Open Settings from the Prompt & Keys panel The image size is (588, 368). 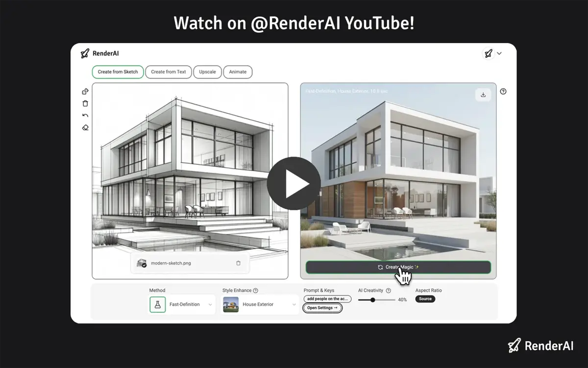coord(322,308)
